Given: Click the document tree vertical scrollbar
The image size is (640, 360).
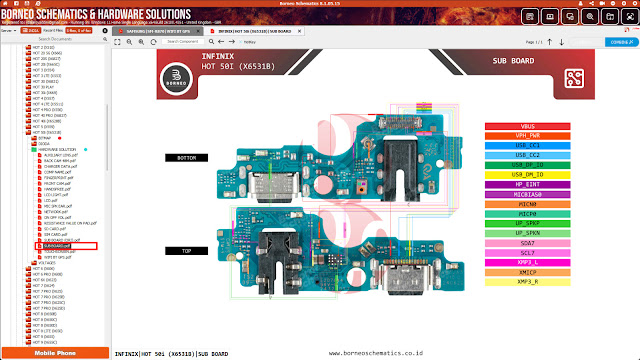Looking at the screenshot, I should [x=107, y=137].
